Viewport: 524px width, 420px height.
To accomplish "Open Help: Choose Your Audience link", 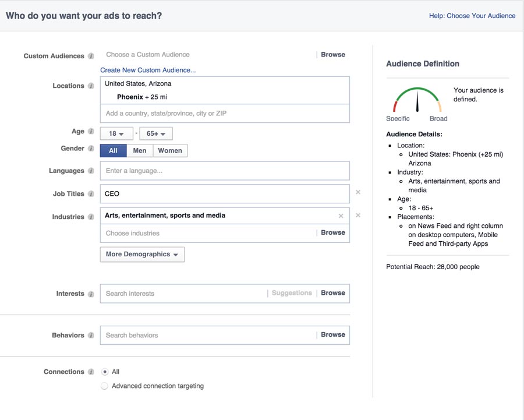I will point(472,16).
